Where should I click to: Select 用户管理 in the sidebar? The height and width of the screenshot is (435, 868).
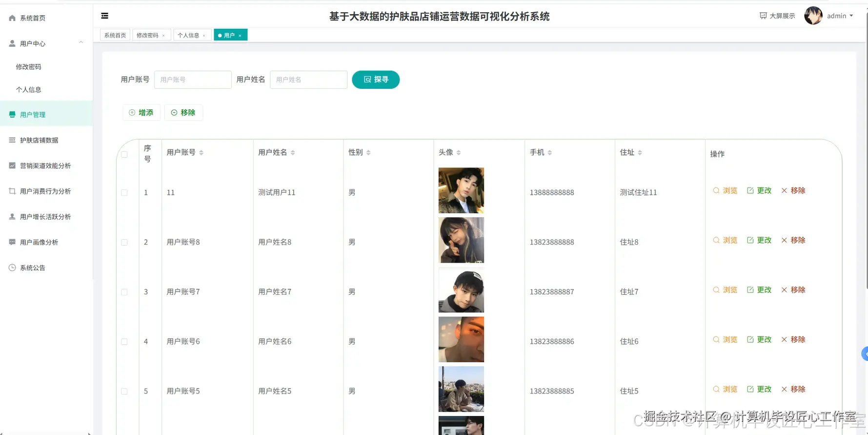coord(46,115)
